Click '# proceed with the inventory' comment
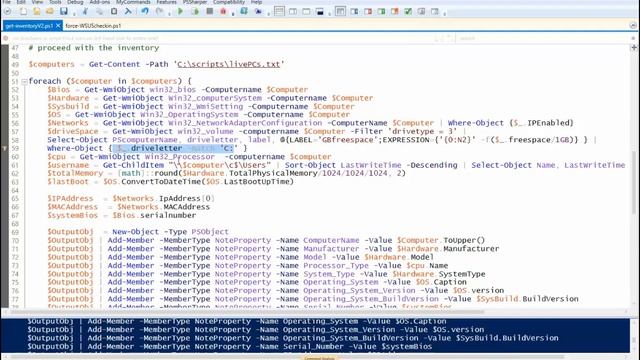Screen dimensions: 640x360 (x=94, y=48)
